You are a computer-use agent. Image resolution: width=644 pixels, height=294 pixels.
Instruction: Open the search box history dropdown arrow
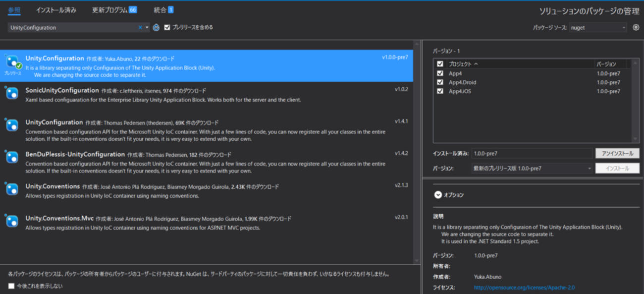coord(147,28)
